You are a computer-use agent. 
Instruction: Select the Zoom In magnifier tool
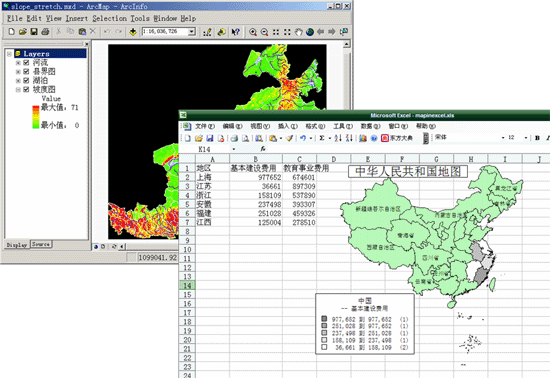253,32
